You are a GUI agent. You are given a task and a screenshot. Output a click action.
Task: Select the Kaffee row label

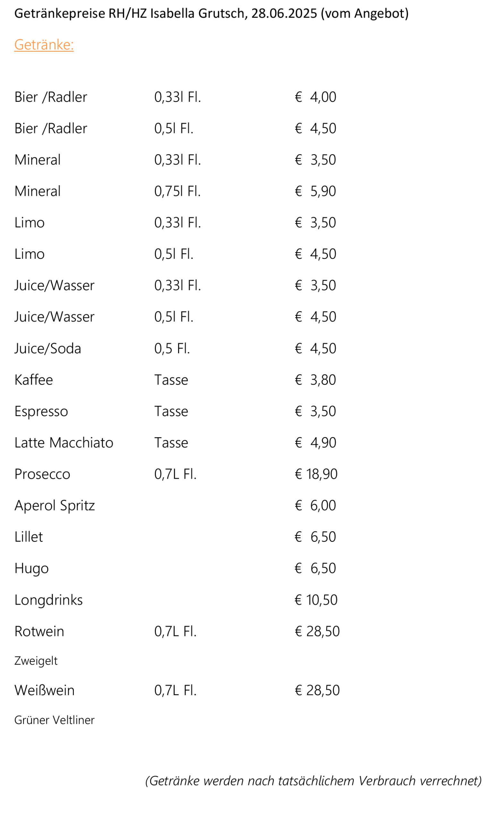pos(34,380)
